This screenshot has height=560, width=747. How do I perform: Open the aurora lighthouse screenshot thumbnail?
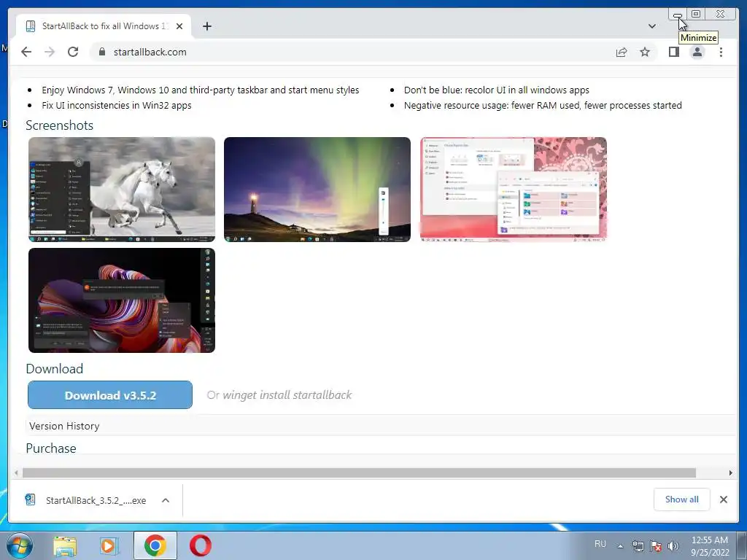click(317, 190)
